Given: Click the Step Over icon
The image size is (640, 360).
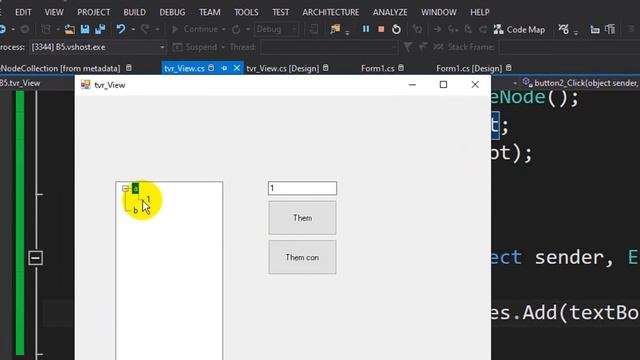Looking at the screenshot, I should click(x=468, y=29).
